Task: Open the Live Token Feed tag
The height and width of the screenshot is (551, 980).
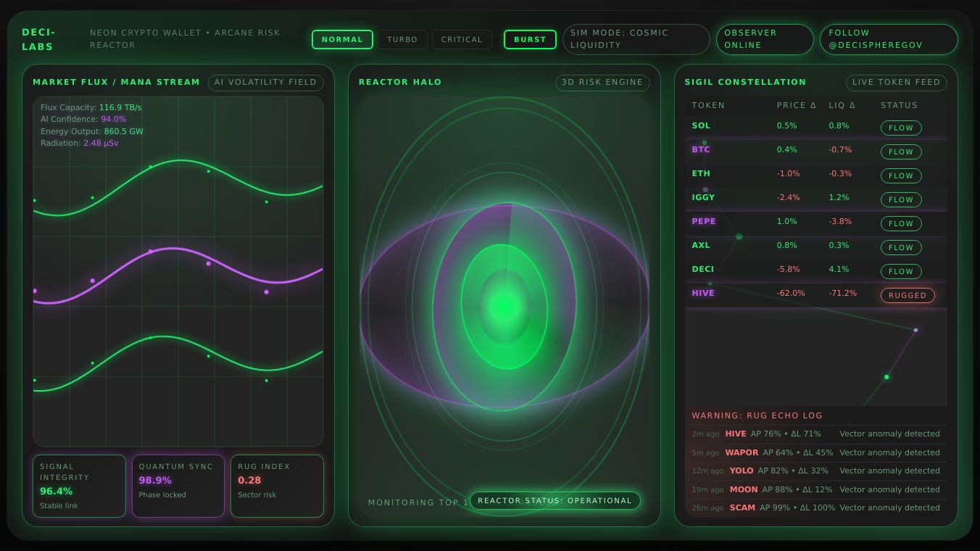Action: pyautogui.click(x=896, y=83)
